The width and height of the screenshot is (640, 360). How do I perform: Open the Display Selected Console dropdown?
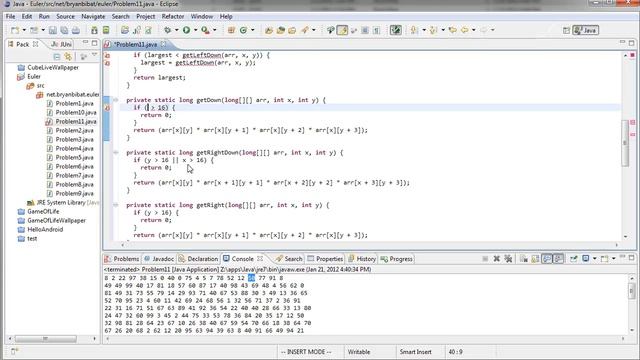[x=594, y=259]
